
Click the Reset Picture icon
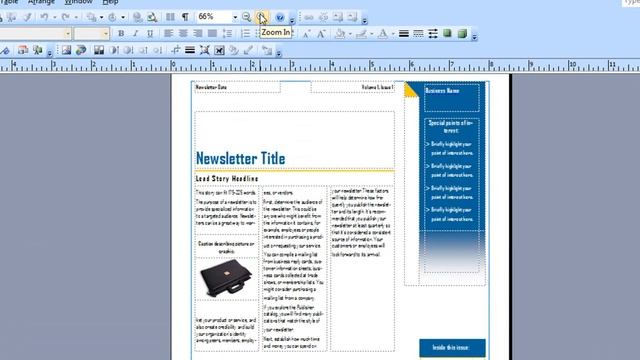[267, 50]
